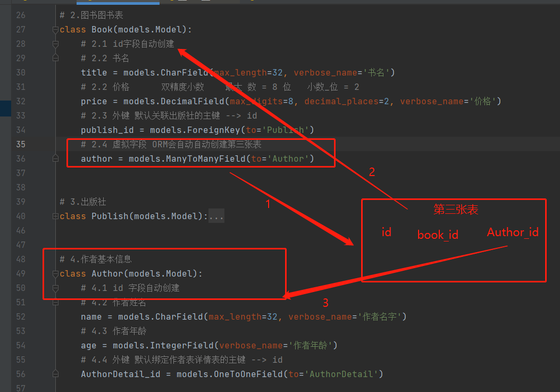Toggle fold end marker at line 36

click(55, 159)
